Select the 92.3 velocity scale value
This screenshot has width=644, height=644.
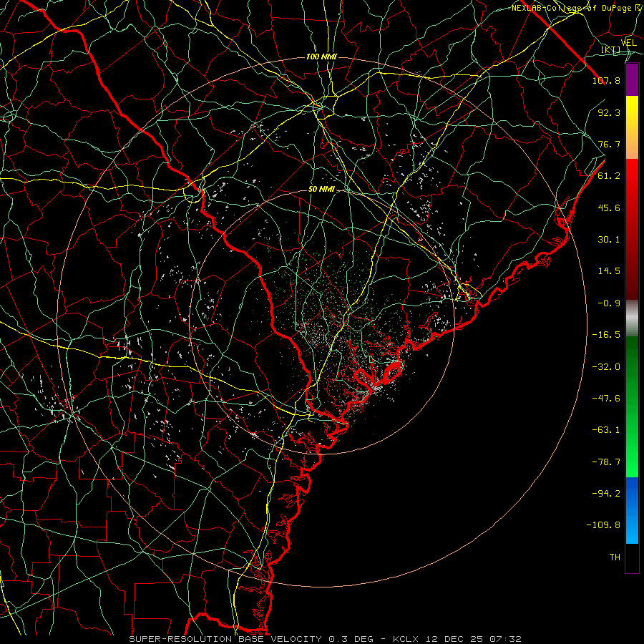tap(609, 112)
